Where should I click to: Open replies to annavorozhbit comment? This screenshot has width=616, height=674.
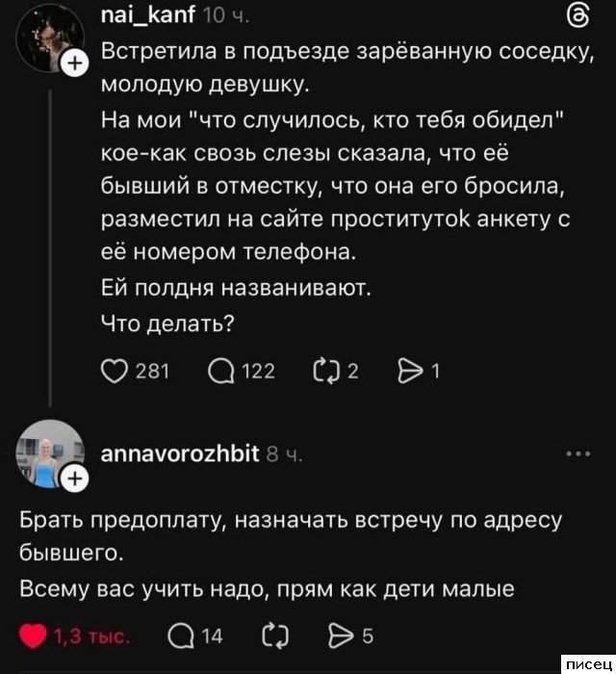tap(180, 635)
